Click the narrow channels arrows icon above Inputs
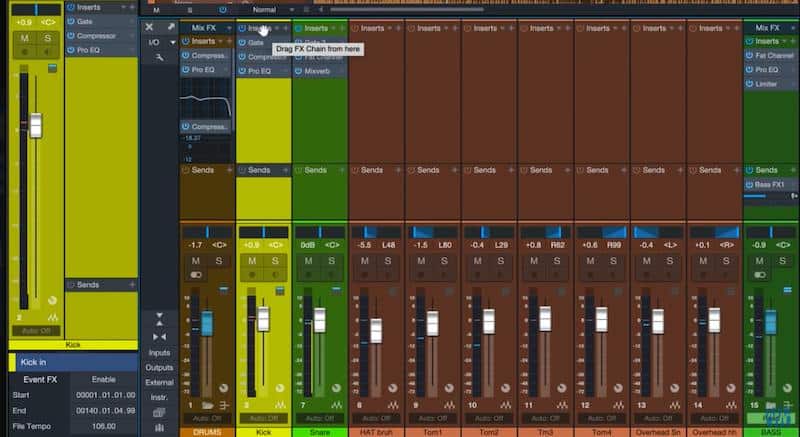Viewport: 800px width, 437px height. [x=159, y=337]
